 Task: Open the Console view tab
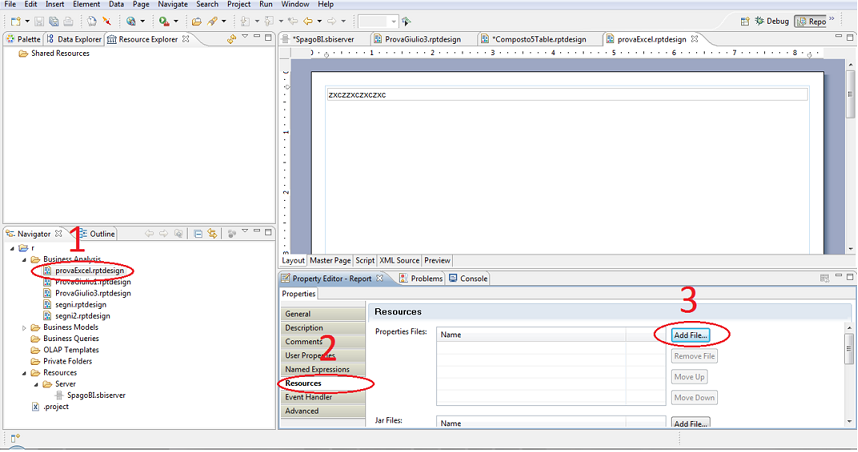tap(468, 278)
